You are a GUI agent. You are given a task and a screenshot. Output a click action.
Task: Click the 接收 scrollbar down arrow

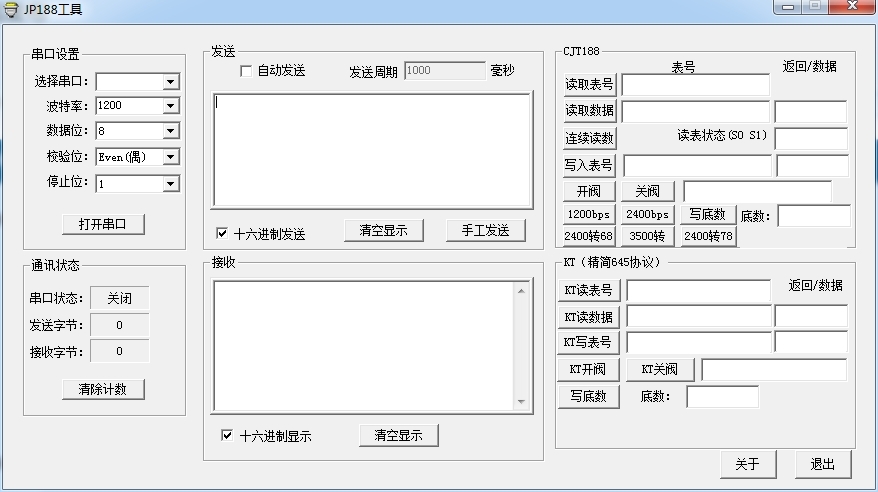[521, 402]
